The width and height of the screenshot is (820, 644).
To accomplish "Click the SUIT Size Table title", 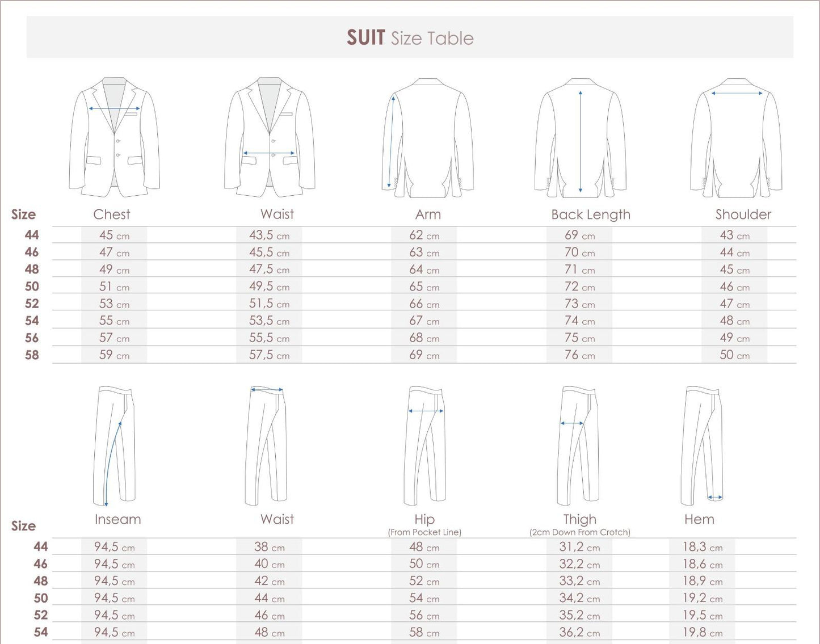I will [410, 39].
